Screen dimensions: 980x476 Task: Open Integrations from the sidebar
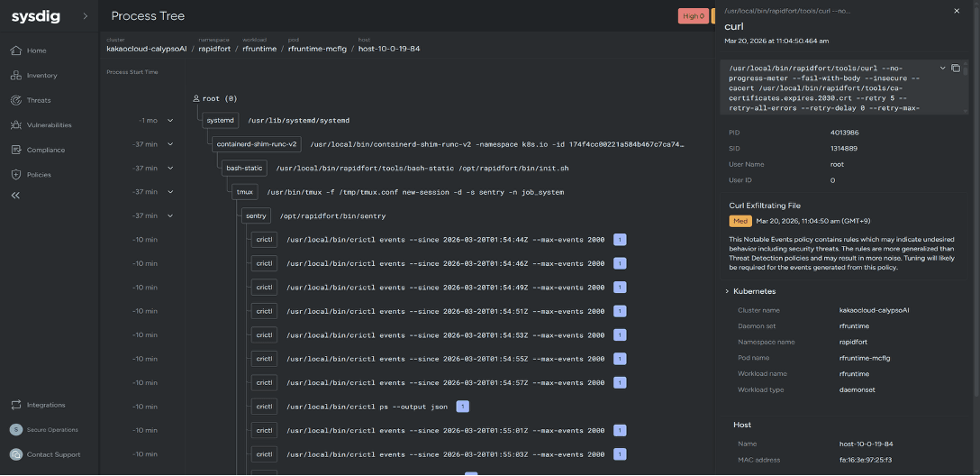[46, 406]
